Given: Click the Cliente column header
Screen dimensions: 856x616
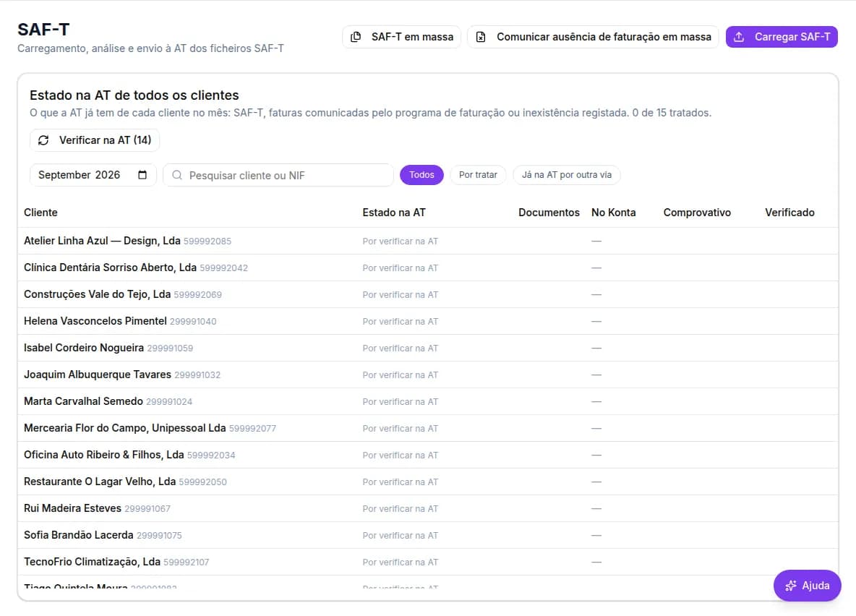Looking at the screenshot, I should (x=41, y=213).
